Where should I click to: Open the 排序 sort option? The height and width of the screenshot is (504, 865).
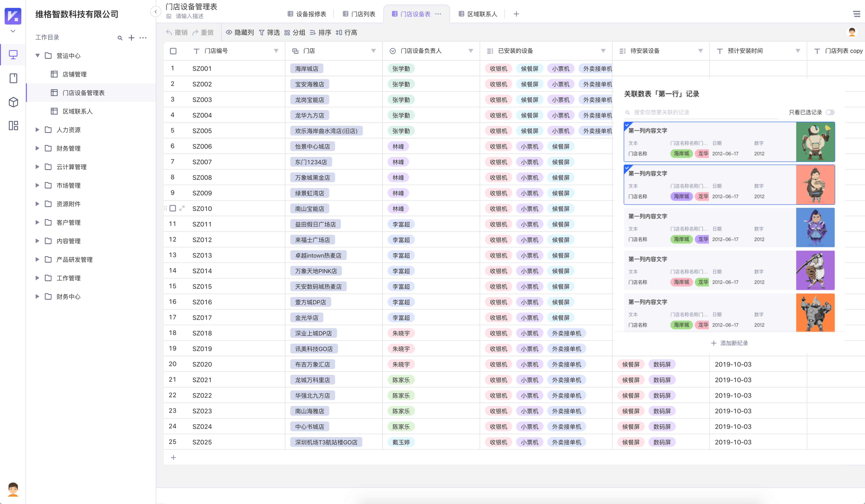click(320, 32)
